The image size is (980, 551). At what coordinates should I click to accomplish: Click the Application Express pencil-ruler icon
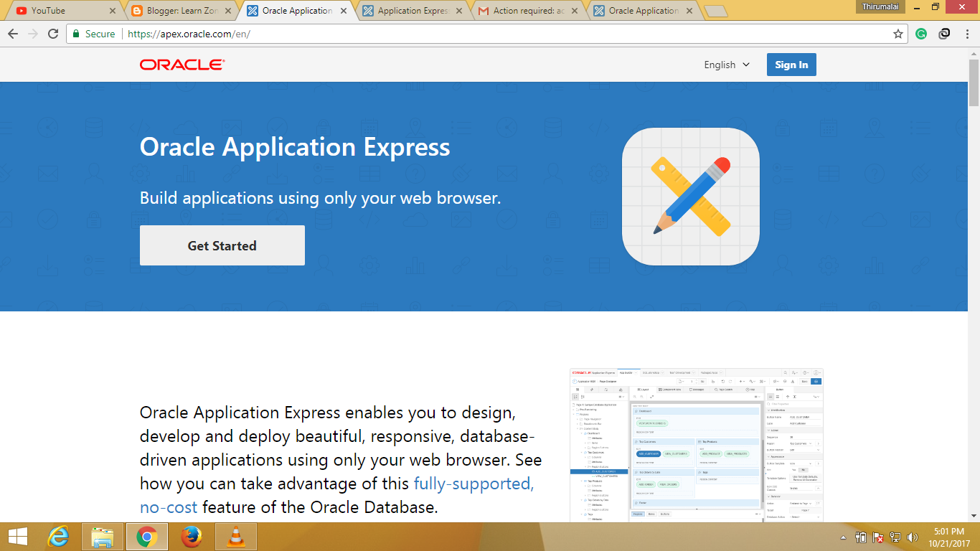691,197
